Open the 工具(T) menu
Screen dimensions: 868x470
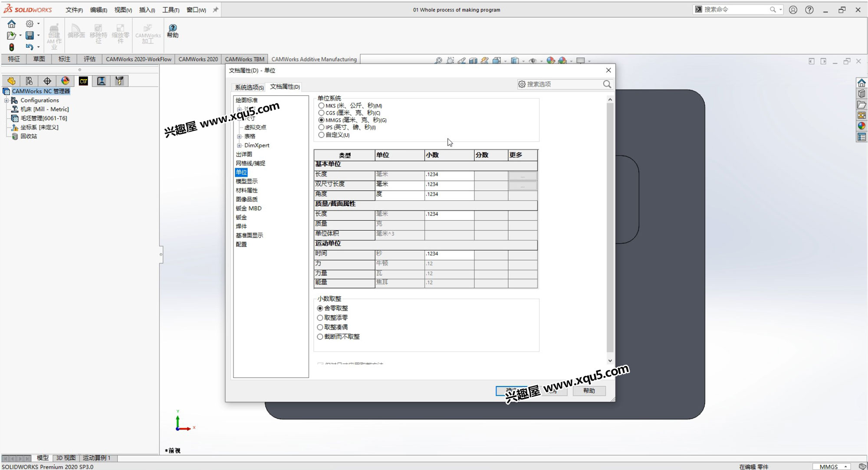pos(171,10)
